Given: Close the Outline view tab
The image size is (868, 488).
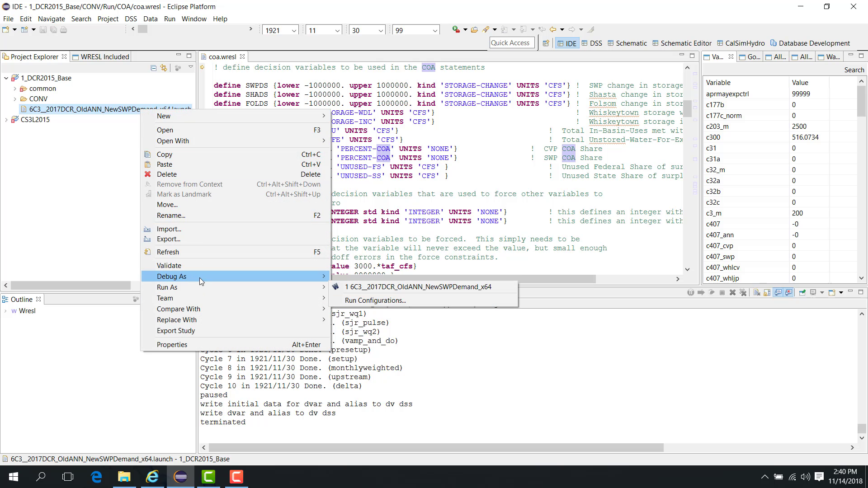Looking at the screenshot, I should (x=38, y=299).
